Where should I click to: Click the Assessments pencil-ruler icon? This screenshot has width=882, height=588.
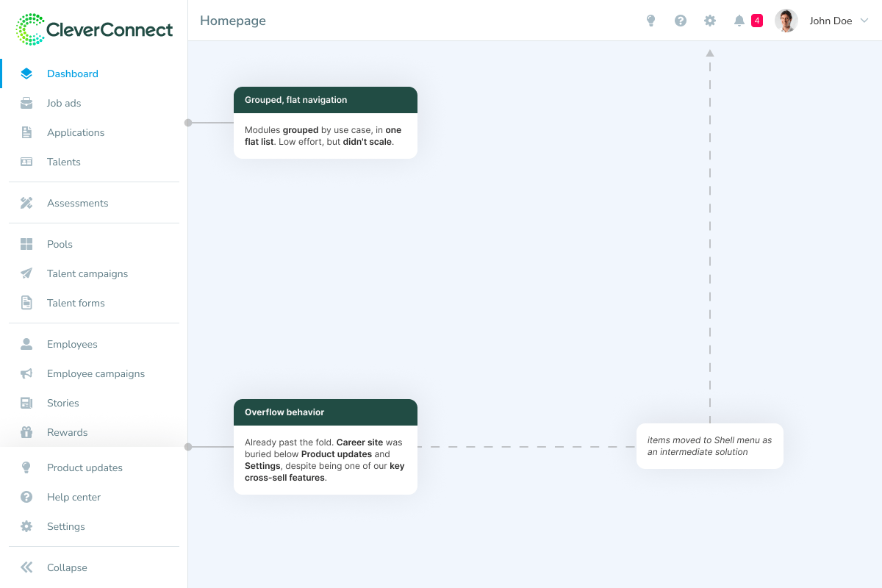(26, 203)
